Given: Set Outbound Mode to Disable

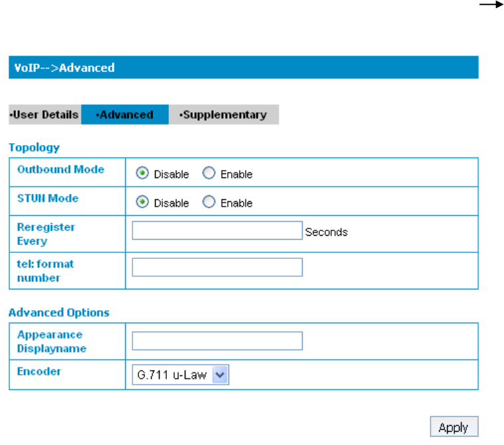Looking at the screenshot, I should click(x=141, y=174).
